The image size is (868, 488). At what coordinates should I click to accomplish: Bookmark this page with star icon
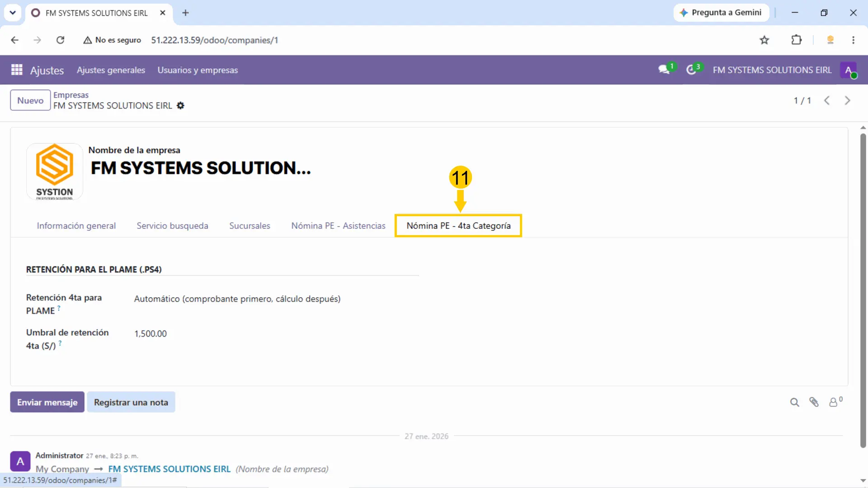tap(764, 40)
